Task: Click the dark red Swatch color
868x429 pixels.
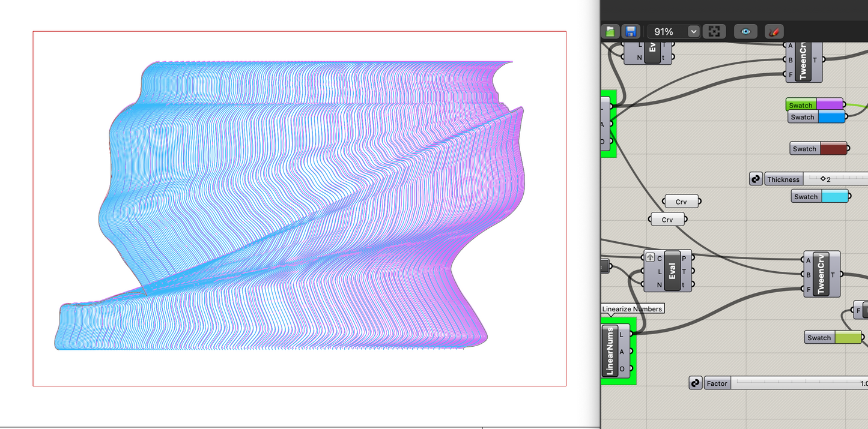Action: (833, 149)
